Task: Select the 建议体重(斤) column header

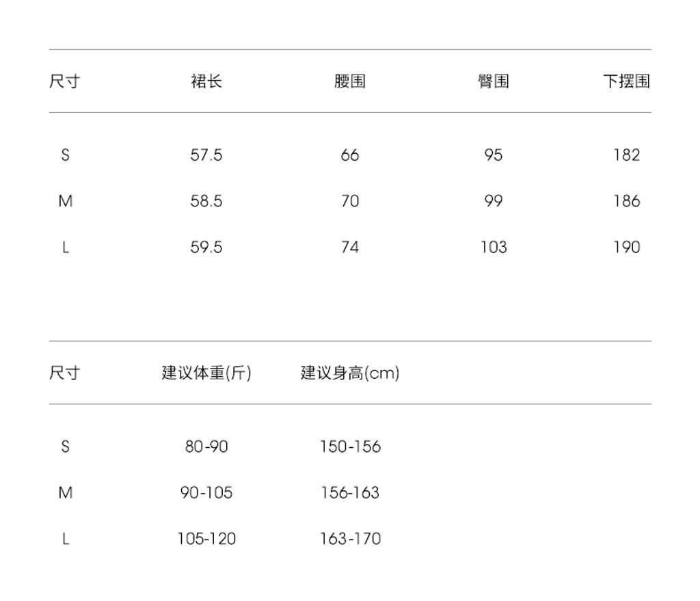Action: point(206,373)
